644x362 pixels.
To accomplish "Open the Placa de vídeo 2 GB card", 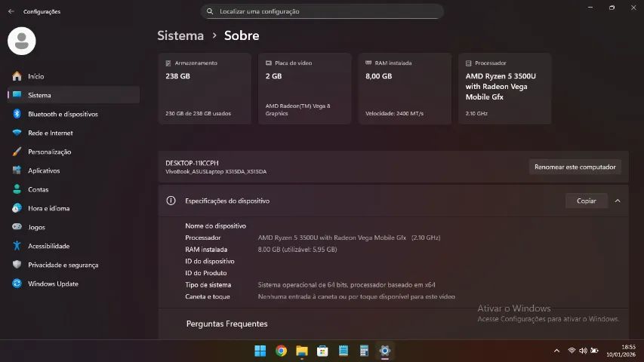I will coord(305,89).
